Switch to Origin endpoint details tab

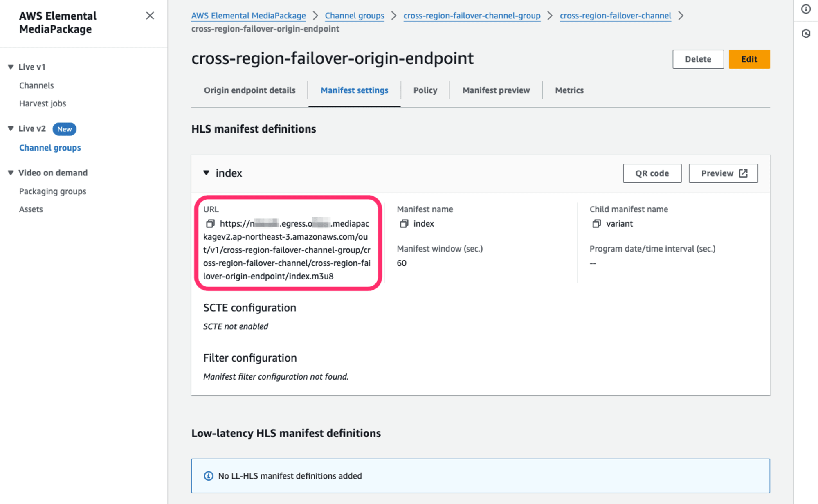[249, 90]
